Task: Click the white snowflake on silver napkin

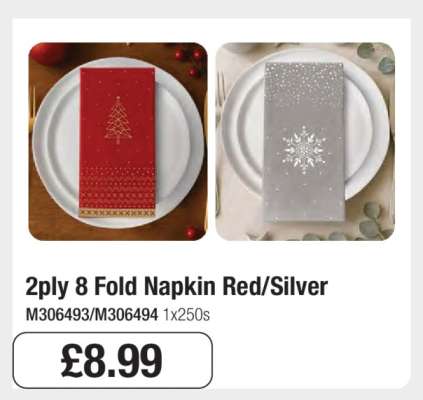Action: [304, 150]
